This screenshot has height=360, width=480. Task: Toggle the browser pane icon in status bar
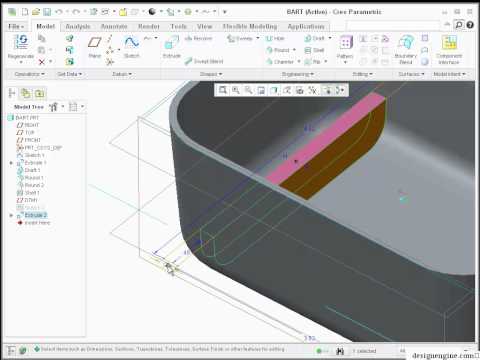coord(23,350)
